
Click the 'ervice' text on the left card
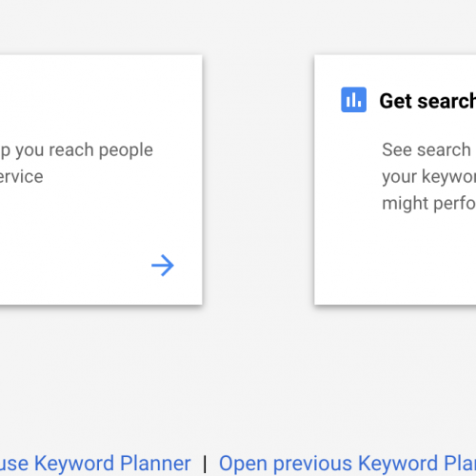21,176
